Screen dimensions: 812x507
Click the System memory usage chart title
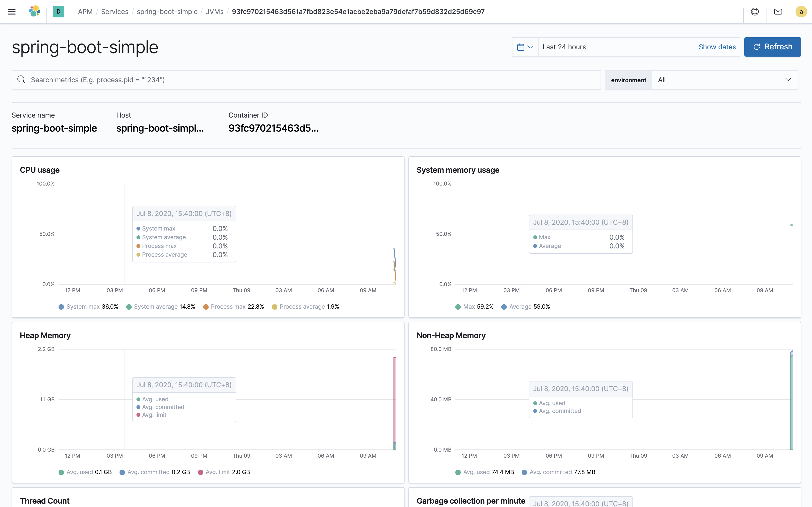pyautogui.click(x=458, y=170)
